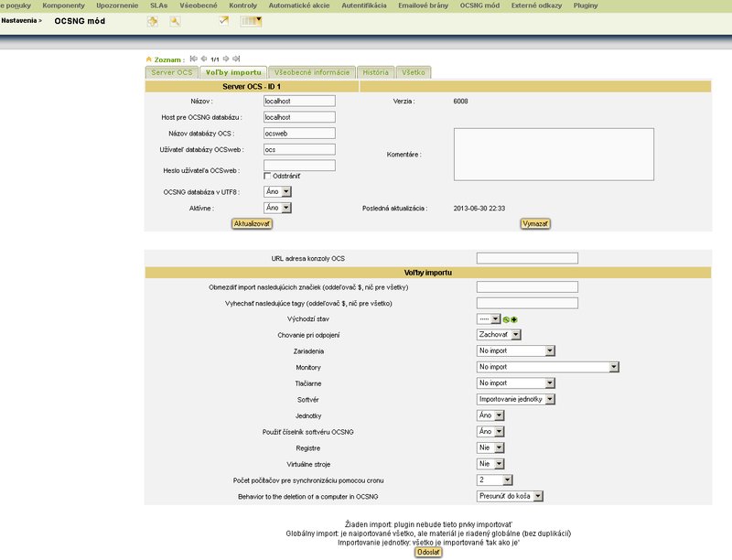Click the yellow plus Add icon in toolbar
The height and width of the screenshot is (560, 732).
[153, 21]
